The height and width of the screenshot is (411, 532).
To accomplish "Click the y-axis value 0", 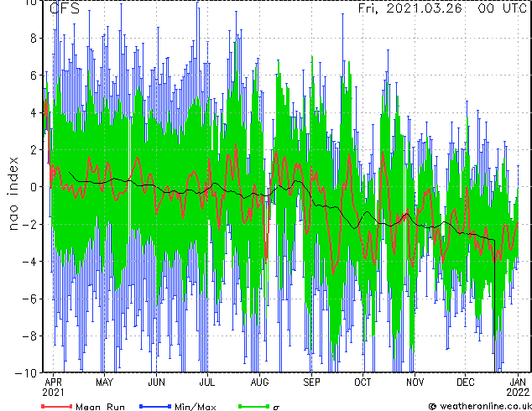I will click(34, 187).
